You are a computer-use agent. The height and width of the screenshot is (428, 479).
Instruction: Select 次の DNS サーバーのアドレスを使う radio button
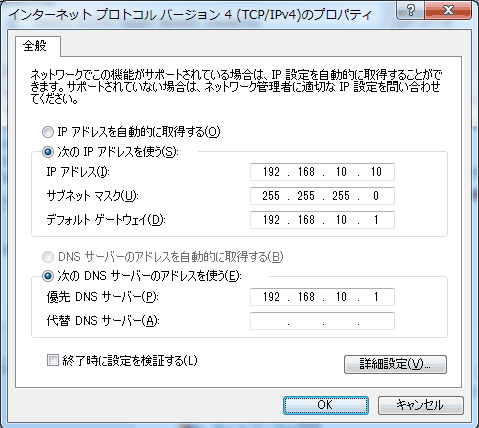[x=48, y=276]
